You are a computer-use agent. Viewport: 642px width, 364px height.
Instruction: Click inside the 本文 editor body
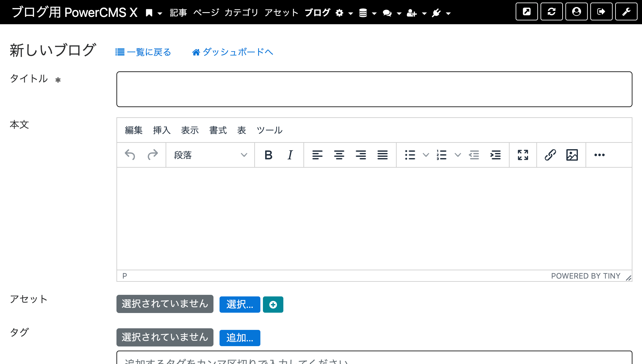point(374,219)
